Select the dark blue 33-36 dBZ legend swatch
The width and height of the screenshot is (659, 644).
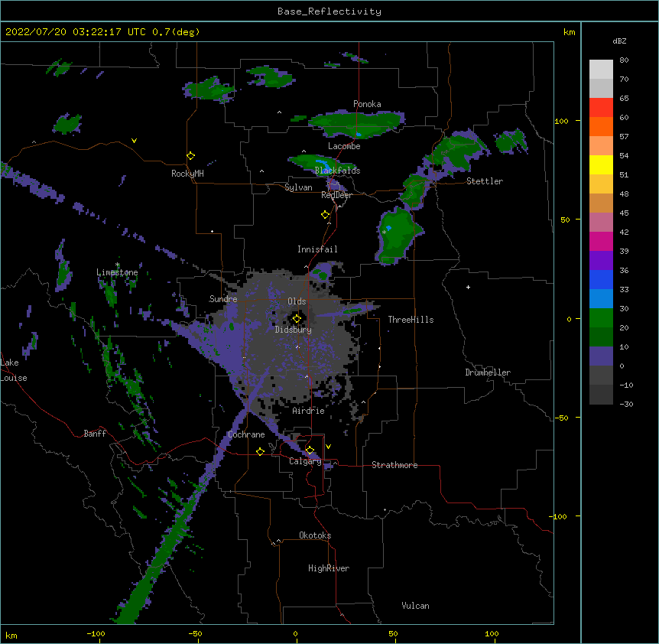tap(601, 279)
